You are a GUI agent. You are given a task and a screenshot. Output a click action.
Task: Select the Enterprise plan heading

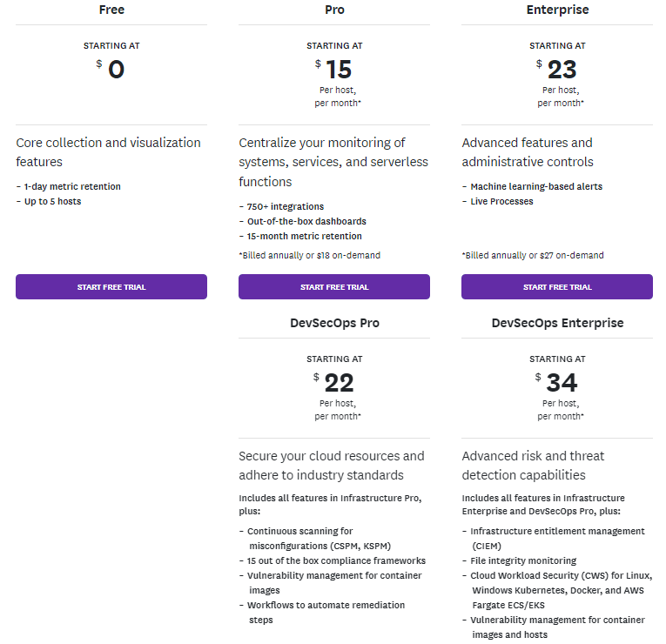558,10
